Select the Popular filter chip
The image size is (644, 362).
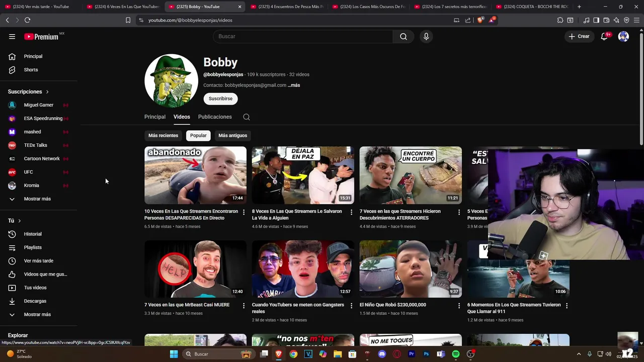[198, 135]
